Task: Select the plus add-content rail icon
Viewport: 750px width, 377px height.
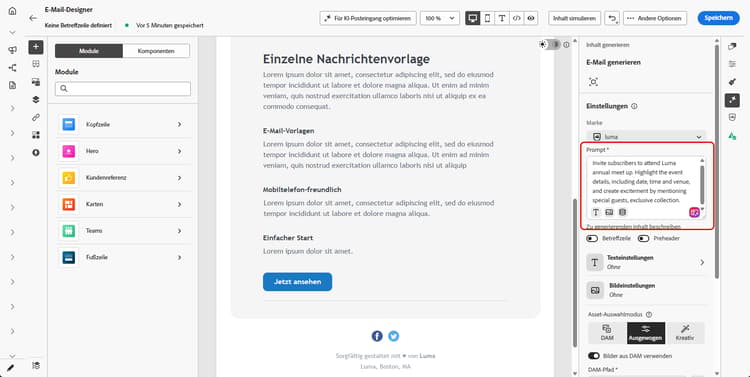Action: (x=36, y=47)
